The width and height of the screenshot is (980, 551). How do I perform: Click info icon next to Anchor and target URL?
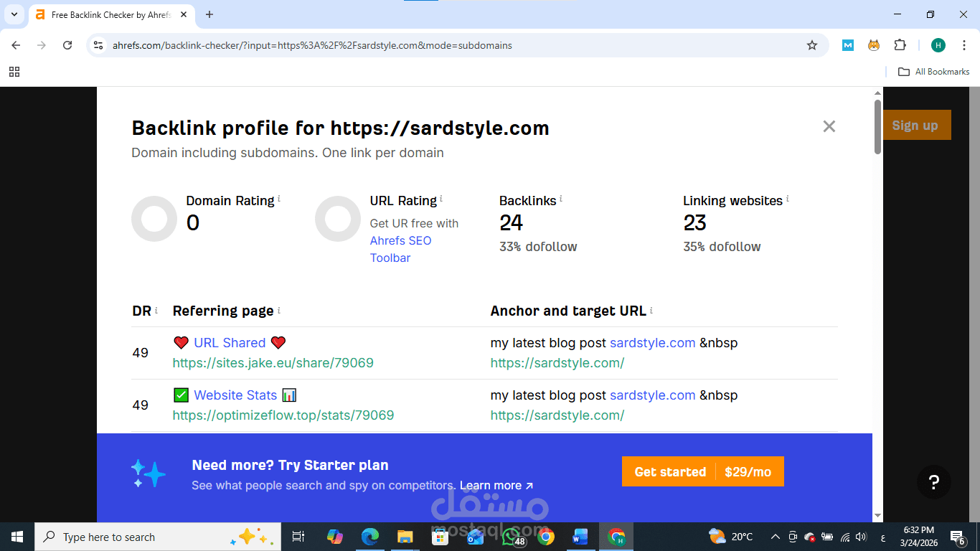click(x=651, y=310)
